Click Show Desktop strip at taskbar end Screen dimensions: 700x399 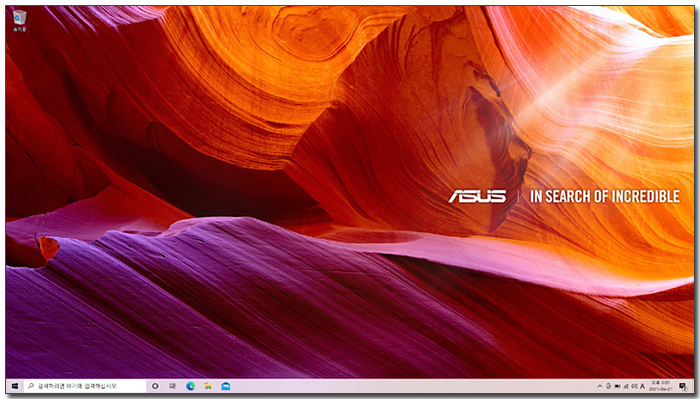tap(693, 386)
